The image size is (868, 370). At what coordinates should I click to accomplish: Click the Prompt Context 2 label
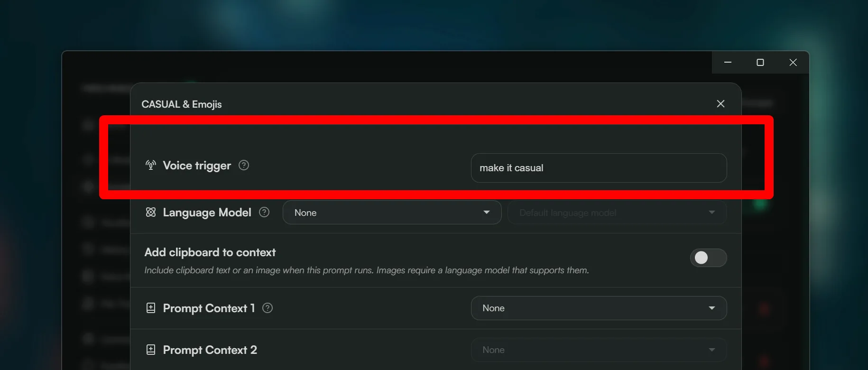point(210,350)
